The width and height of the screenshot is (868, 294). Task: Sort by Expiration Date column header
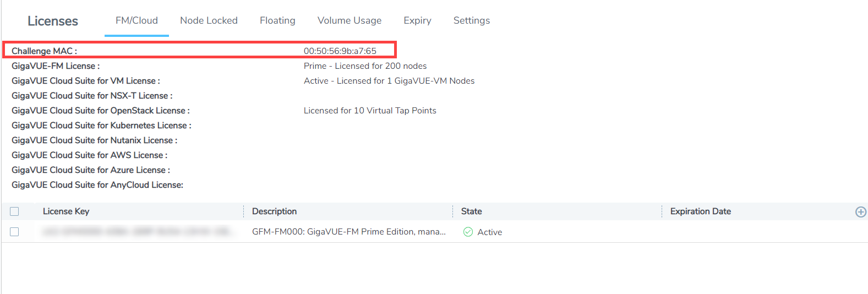pos(700,211)
